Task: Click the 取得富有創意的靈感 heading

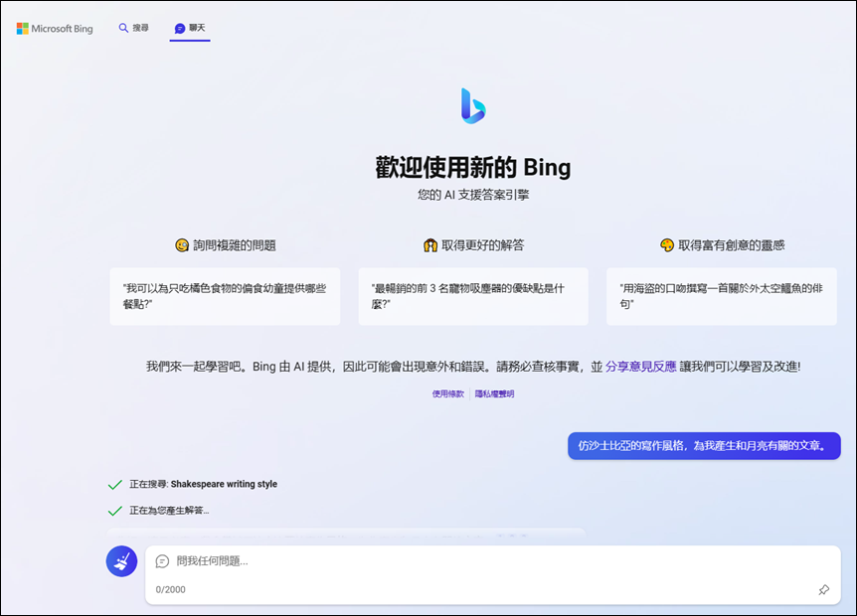Action: pos(732,245)
